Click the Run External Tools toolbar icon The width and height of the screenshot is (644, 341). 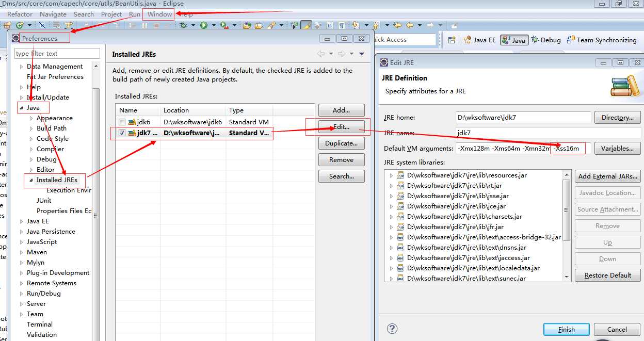pos(223,25)
